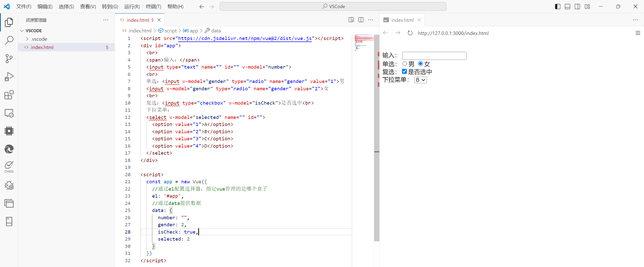Click the preview URL address field
This screenshot has width=644, height=267.
tap(453, 33)
